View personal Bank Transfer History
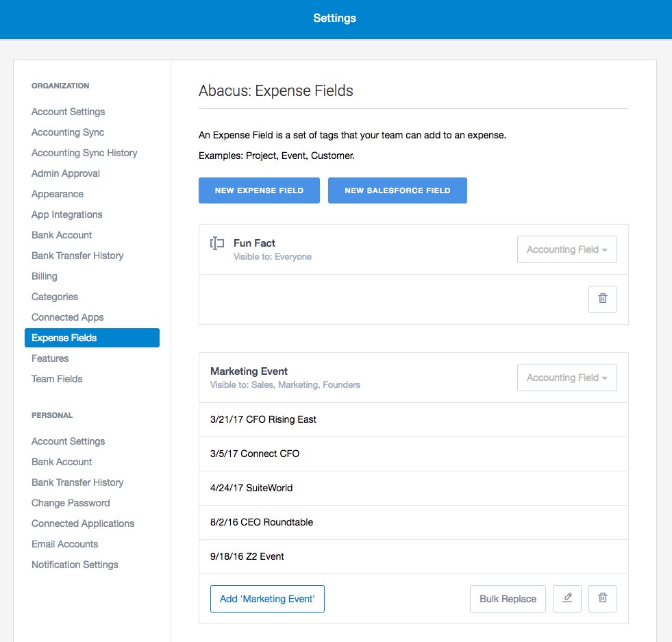Screen dimensions: 672x642 [x=77, y=482]
